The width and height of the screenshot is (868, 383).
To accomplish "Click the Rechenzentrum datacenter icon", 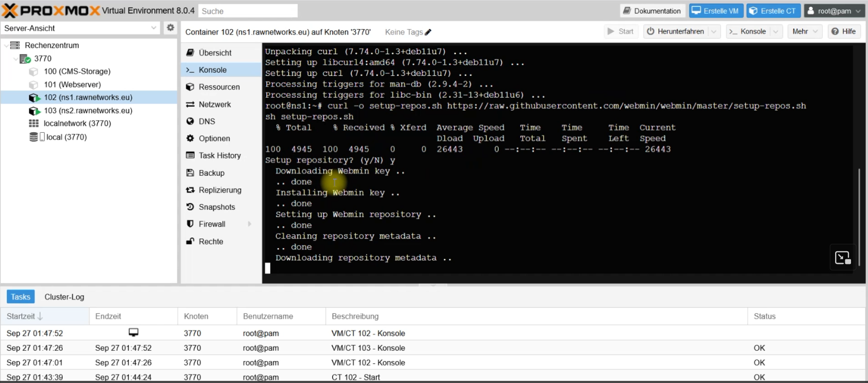I will 15,45.
